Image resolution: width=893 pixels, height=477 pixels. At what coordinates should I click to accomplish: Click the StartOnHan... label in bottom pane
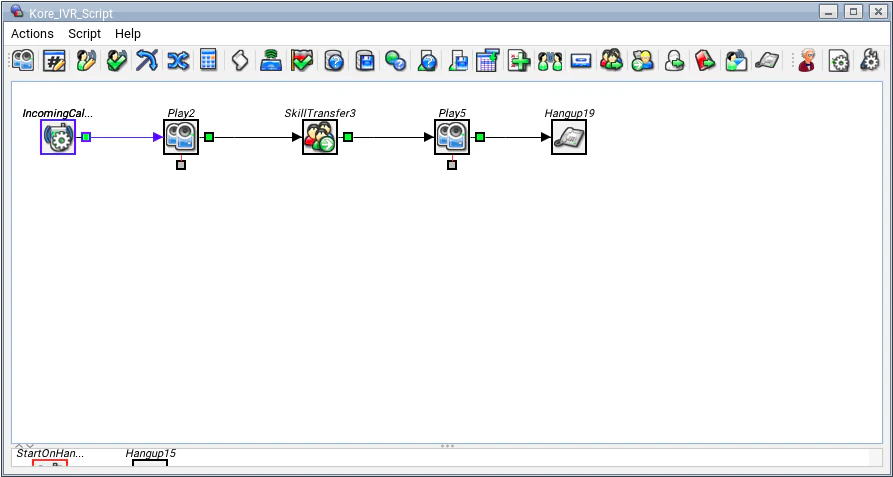click(x=50, y=454)
